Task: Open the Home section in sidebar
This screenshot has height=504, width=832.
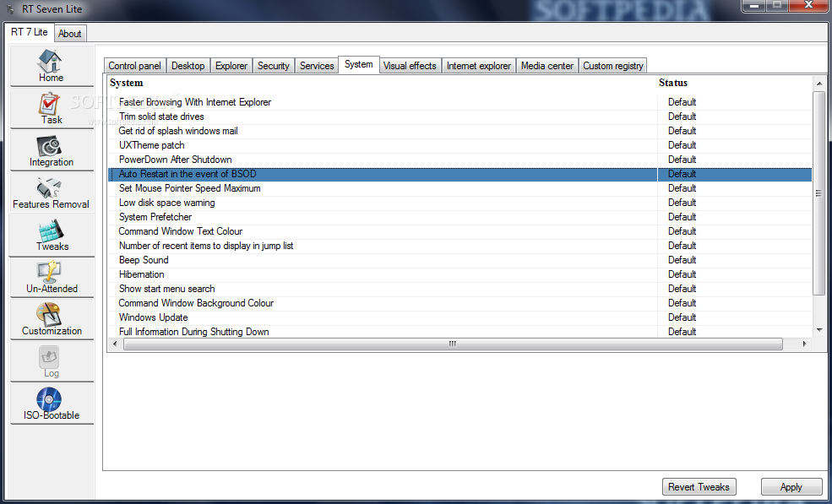Action: click(x=52, y=66)
